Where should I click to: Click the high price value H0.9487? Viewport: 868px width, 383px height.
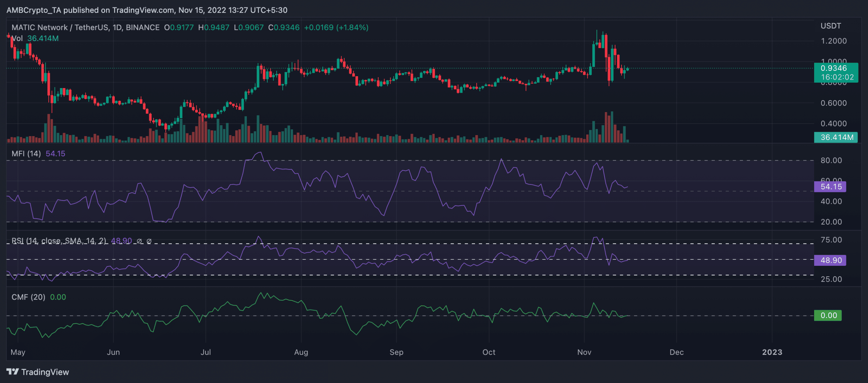[x=214, y=27]
